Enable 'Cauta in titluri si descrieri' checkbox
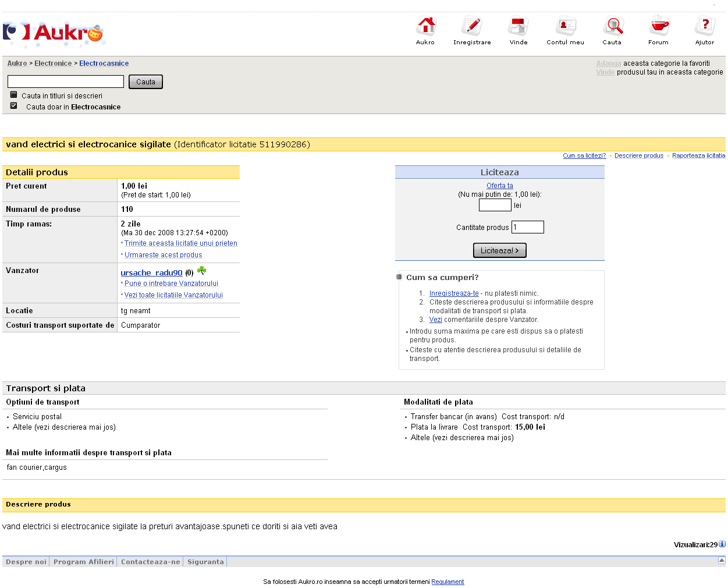Image resolution: width=728 pixels, height=588 pixels. click(x=13, y=95)
